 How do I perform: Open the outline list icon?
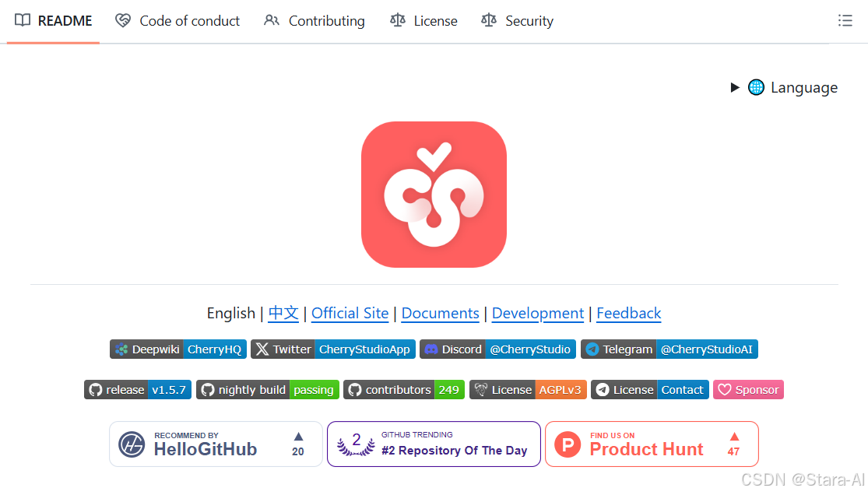pyautogui.click(x=845, y=21)
